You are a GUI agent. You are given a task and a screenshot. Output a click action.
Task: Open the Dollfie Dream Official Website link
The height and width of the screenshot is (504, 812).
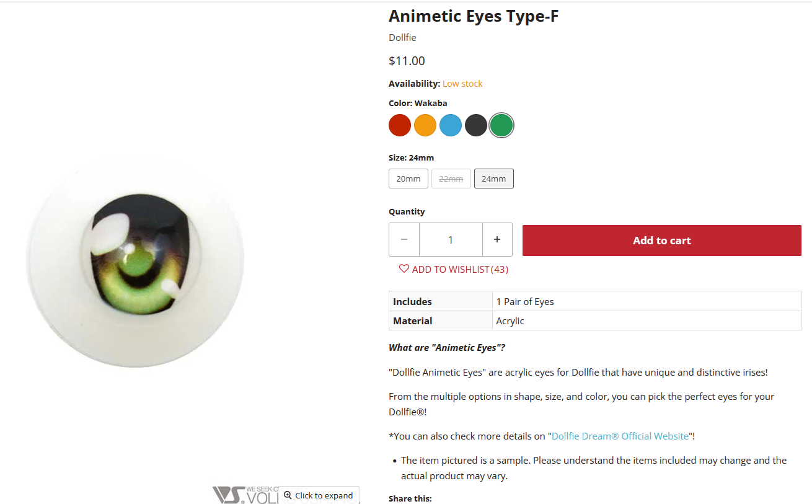coord(620,436)
